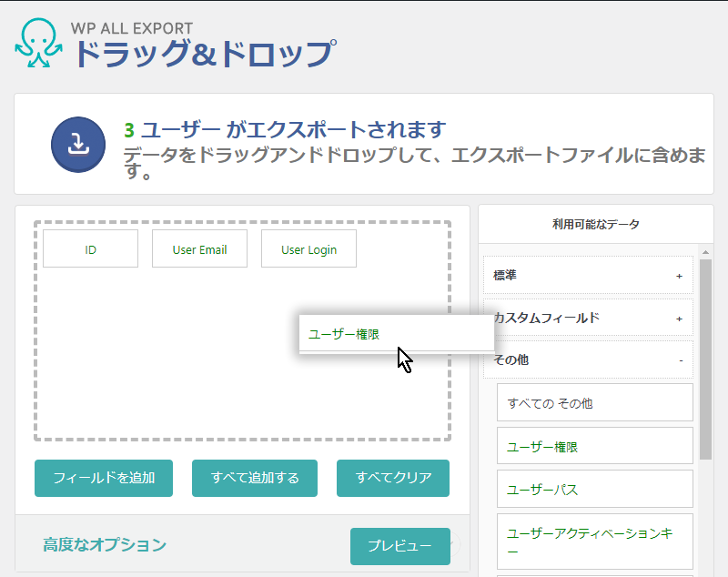Select ユーザー権限 in available data list
Screen dimensions: 728x577
coord(595,447)
